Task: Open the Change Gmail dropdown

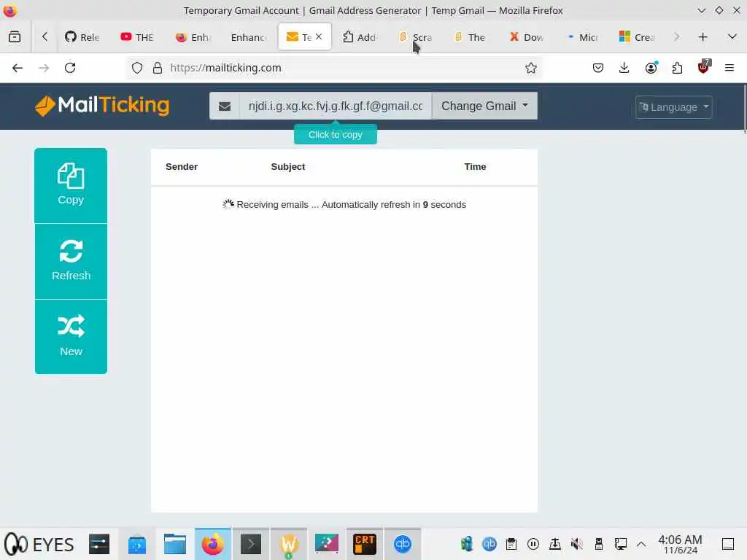Action: pos(484,106)
